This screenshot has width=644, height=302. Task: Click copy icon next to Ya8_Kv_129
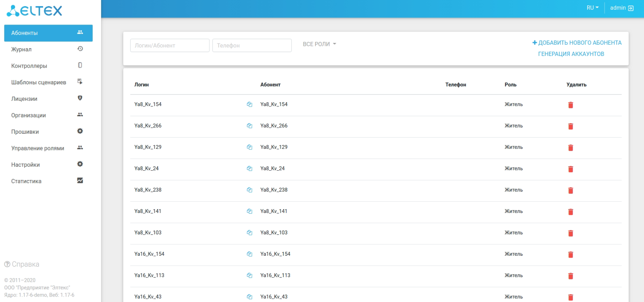249,147
